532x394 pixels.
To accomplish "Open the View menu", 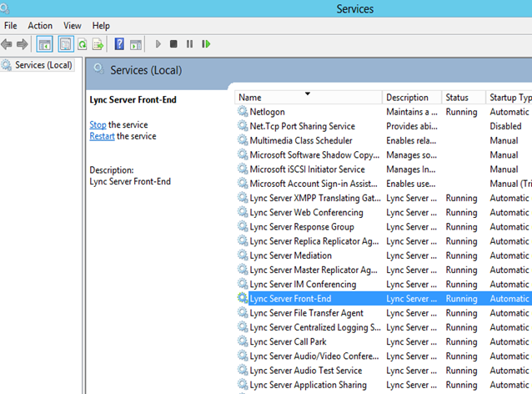I will [73, 26].
